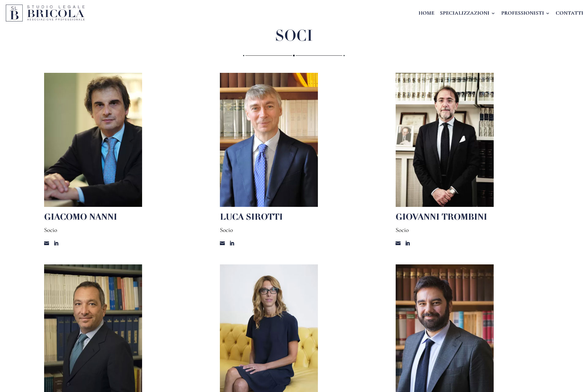Click Giacomo Nanni's email icon

click(47, 243)
